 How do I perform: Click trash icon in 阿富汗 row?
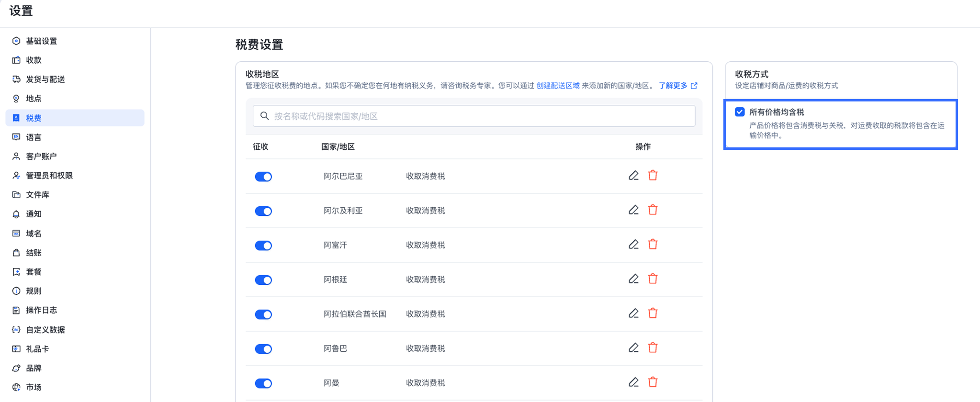click(x=653, y=245)
